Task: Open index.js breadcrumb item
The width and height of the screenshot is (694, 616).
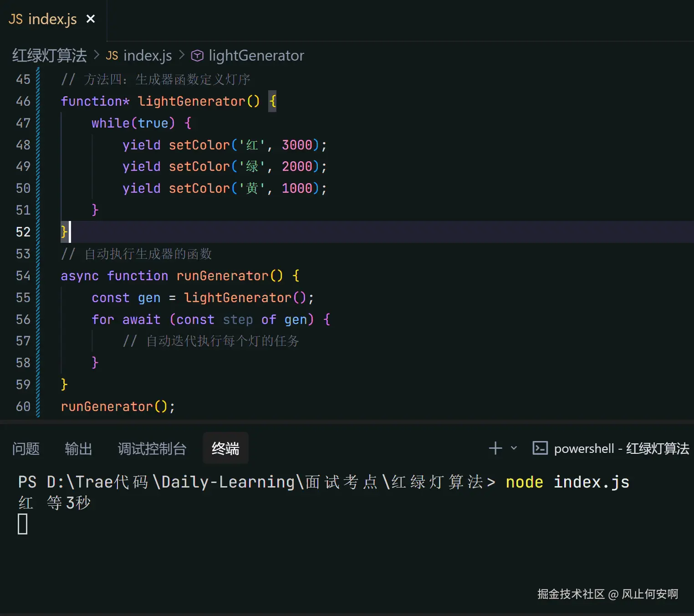Action: click(148, 56)
